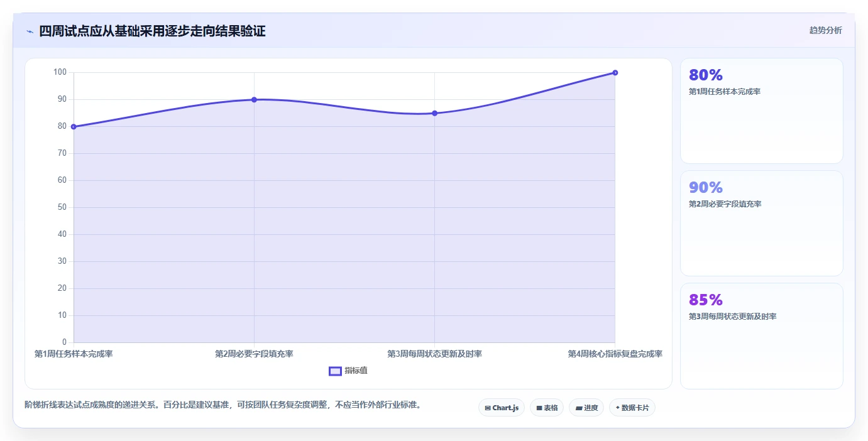The height and width of the screenshot is (441, 868).
Task: Click the y-axis tick label 100
Action: 60,72
